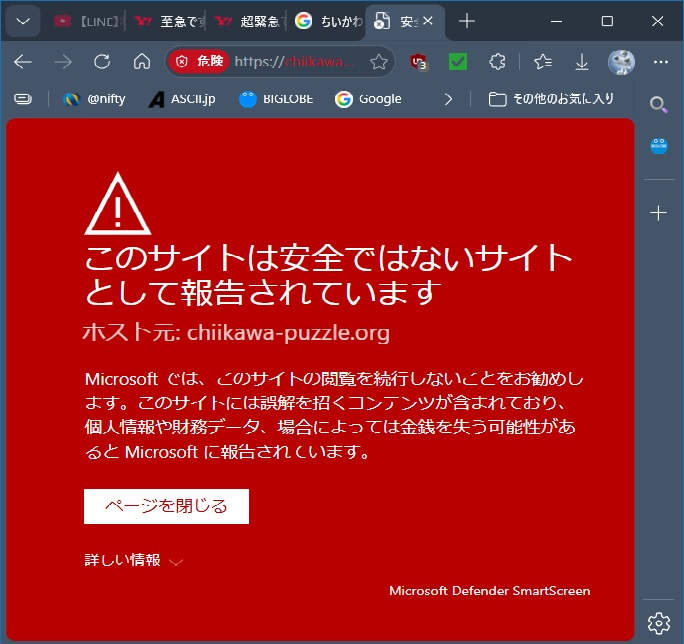
Task: Add a sidebar app with plus icon
Action: [x=658, y=213]
